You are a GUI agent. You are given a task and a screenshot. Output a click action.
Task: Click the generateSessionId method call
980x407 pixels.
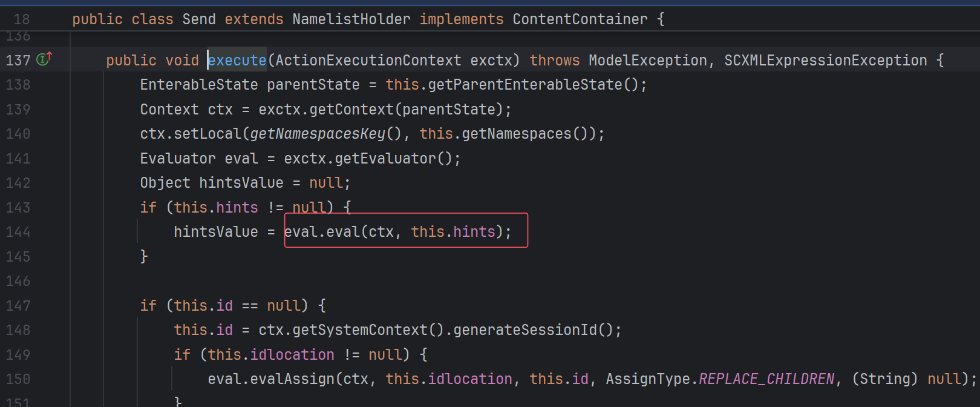point(524,330)
